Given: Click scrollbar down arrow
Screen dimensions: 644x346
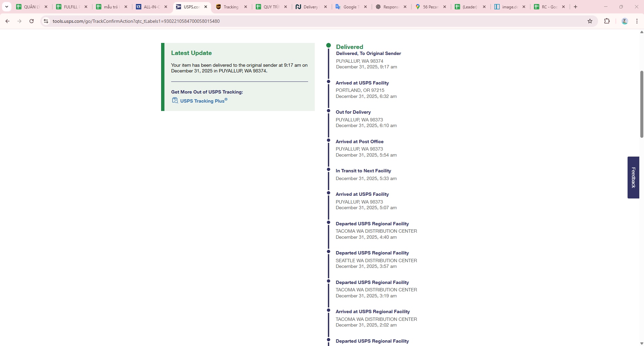Looking at the screenshot, I should click(642, 343).
